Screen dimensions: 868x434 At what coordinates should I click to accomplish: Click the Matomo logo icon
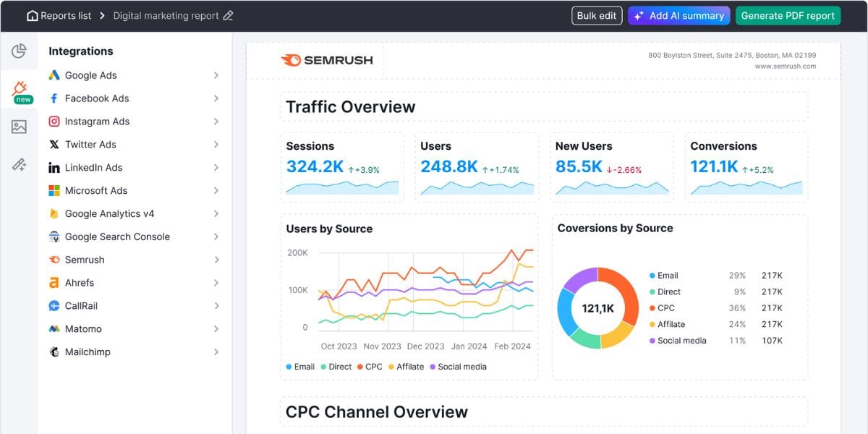[54, 329]
